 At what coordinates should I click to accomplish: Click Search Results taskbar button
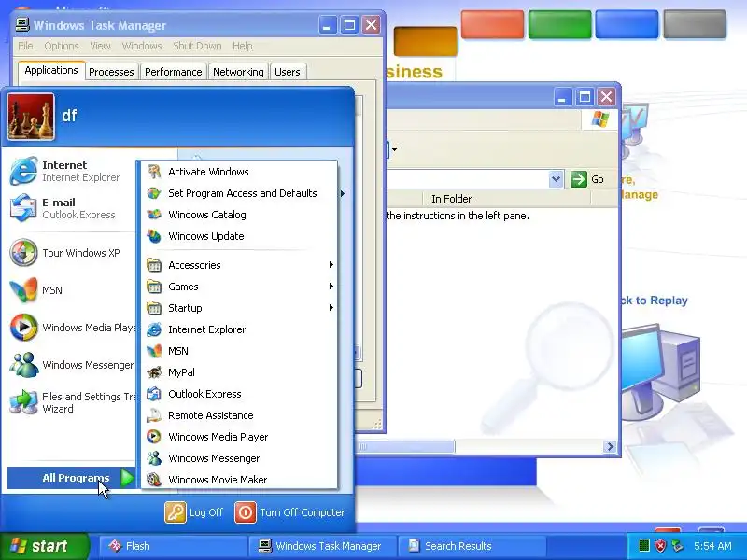[472, 546]
